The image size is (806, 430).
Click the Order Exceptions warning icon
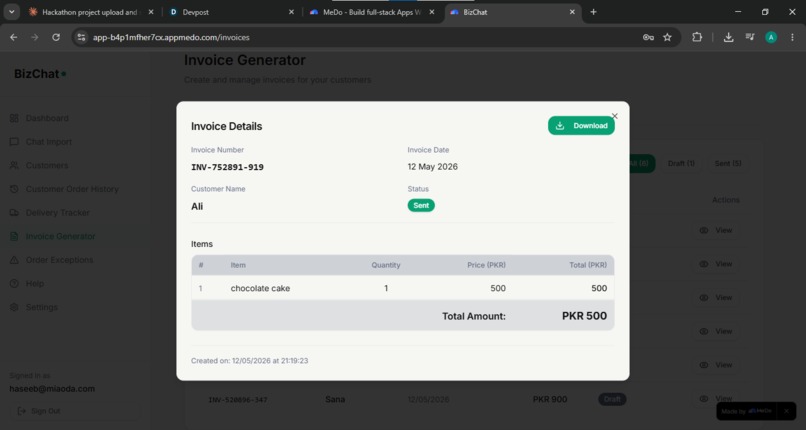point(14,260)
